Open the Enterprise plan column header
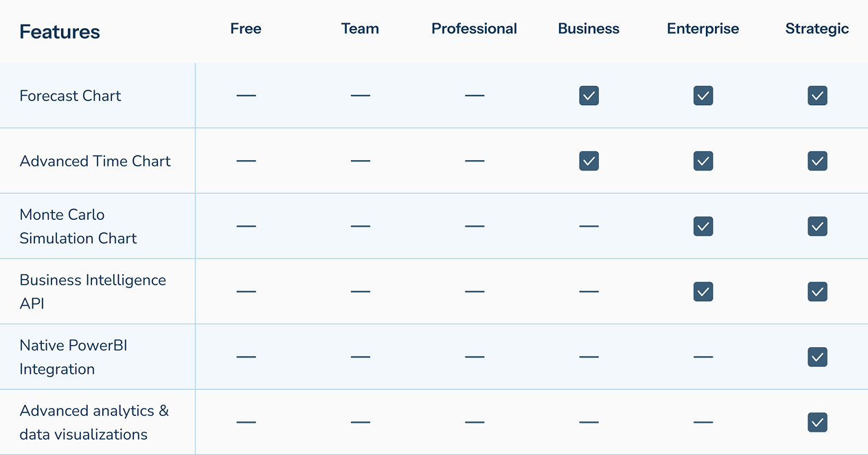The width and height of the screenshot is (868, 455). pos(703,29)
